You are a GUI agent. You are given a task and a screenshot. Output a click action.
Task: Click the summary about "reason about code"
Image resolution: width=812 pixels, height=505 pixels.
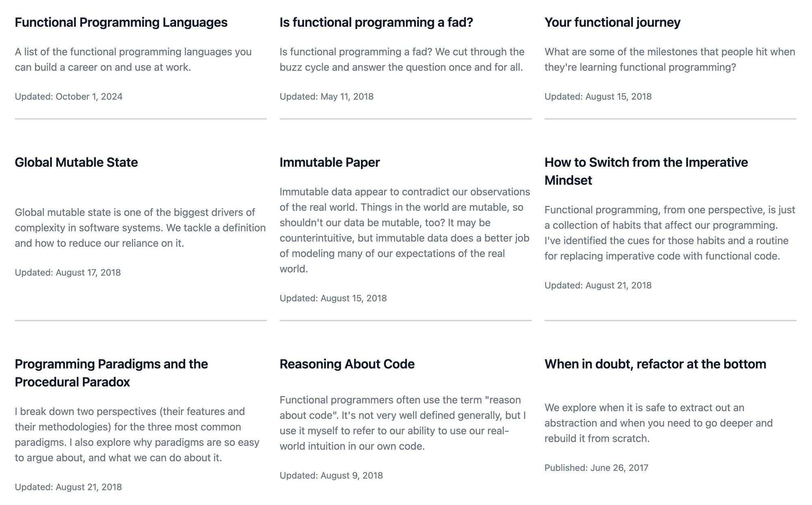[402, 423]
